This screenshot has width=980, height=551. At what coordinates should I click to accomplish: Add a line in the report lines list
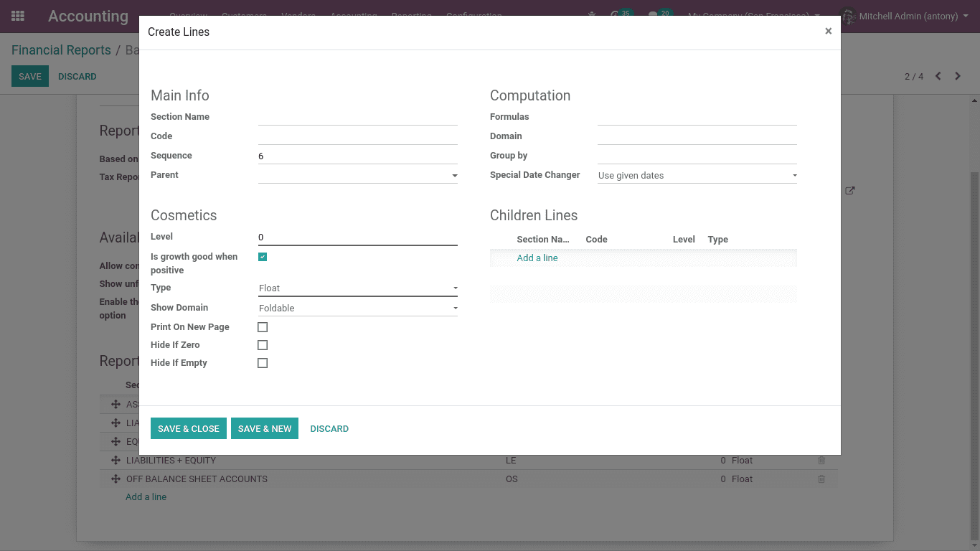(146, 496)
